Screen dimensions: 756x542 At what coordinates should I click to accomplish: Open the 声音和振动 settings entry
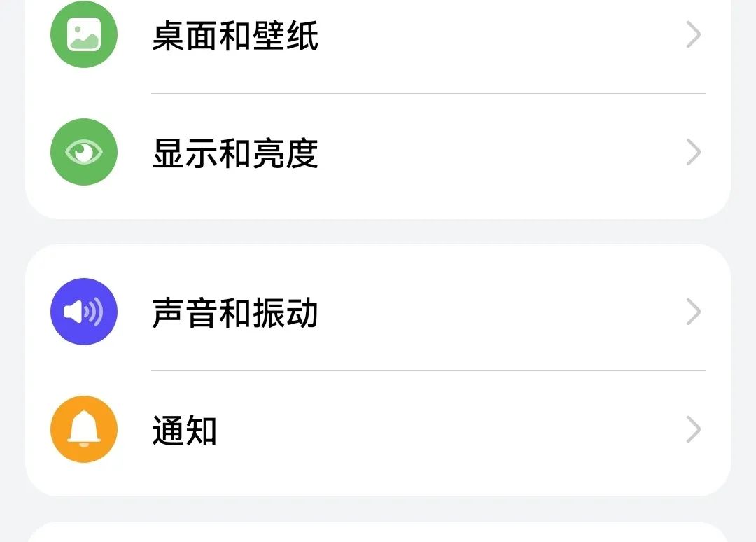point(378,311)
